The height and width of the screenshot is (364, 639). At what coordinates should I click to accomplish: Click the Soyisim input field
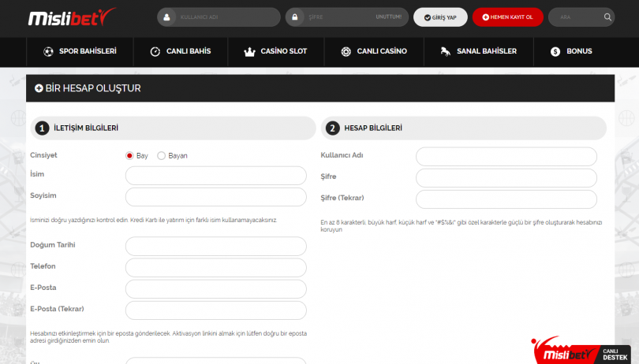point(216,197)
